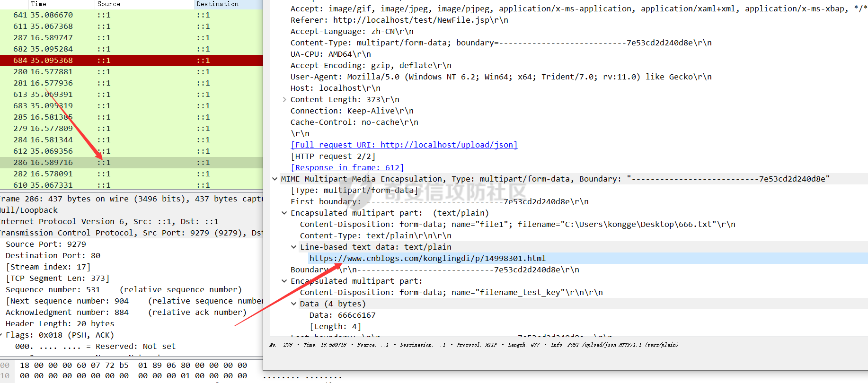The width and height of the screenshot is (868, 383).
Task: Select the [Stream index: 17] field
Action: (48, 267)
